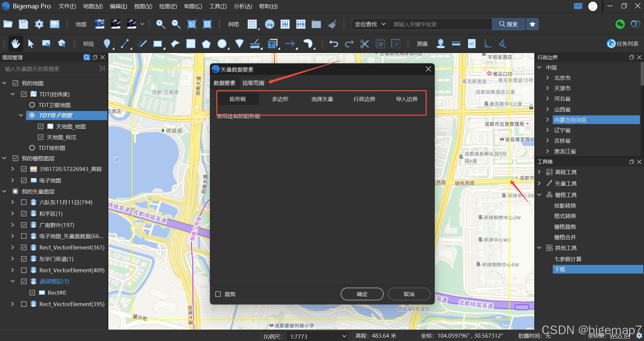Viewport: 644px width, 341px height.
Task: Select the pan hand tool
Action: pos(15,44)
